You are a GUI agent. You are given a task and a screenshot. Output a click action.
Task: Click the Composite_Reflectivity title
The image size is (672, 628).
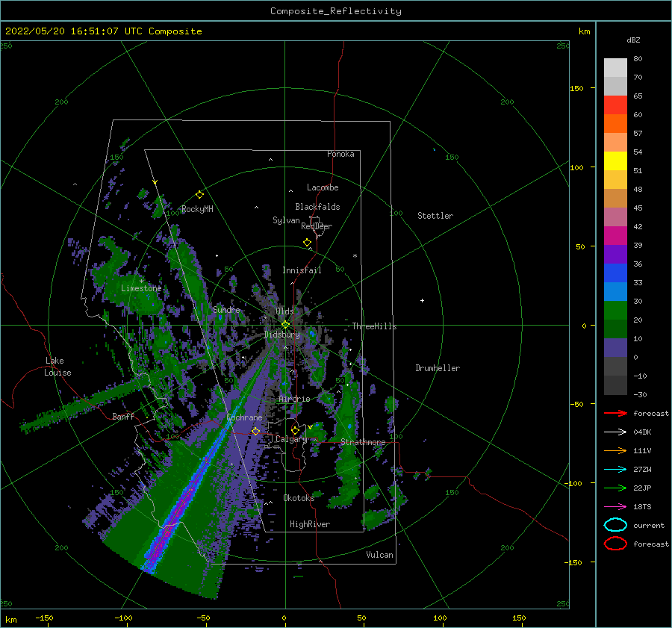tap(335, 11)
